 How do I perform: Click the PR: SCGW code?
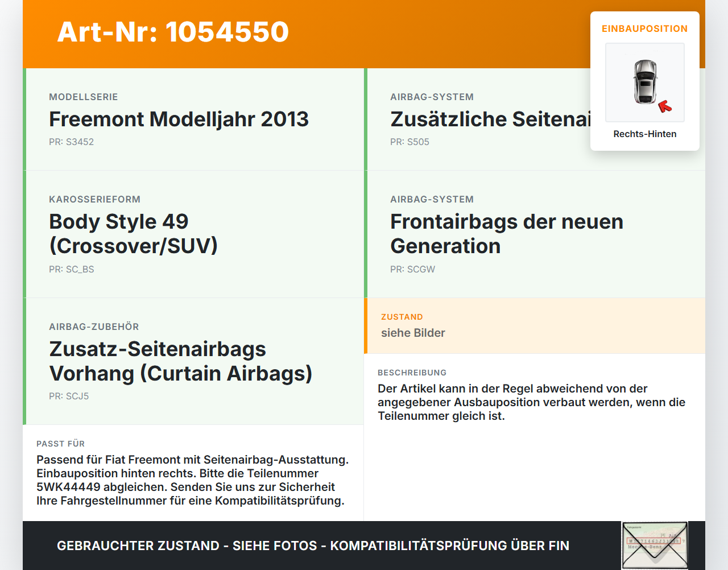click(x=412, y=269)
